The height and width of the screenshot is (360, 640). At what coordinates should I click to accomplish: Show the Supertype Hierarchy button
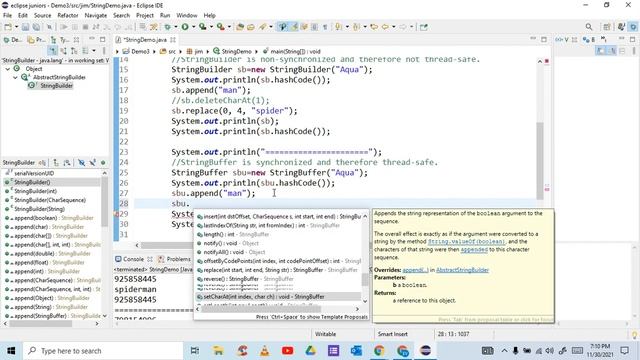point(63,51)
